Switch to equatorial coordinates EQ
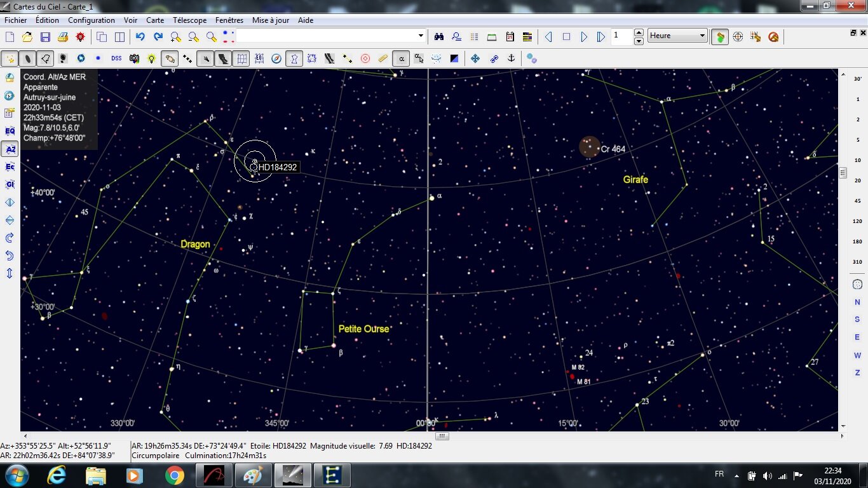Screen dimensions: 868x488 [x=10, y=131]
